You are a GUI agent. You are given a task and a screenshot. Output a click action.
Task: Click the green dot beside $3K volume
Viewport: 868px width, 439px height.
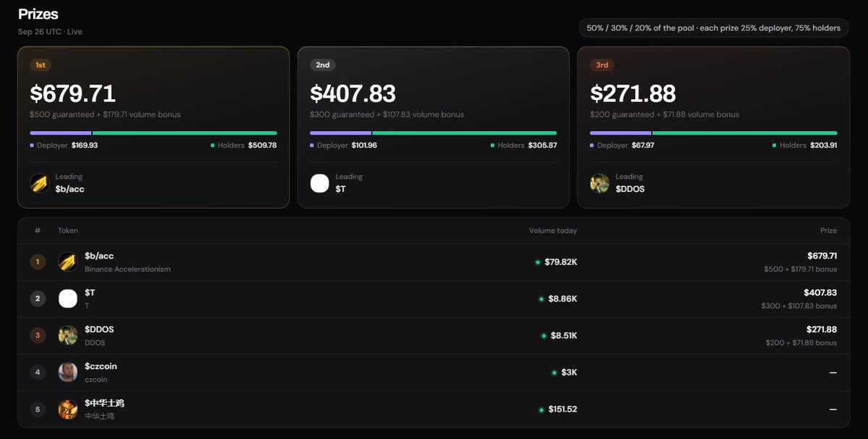tap(554, 372)
